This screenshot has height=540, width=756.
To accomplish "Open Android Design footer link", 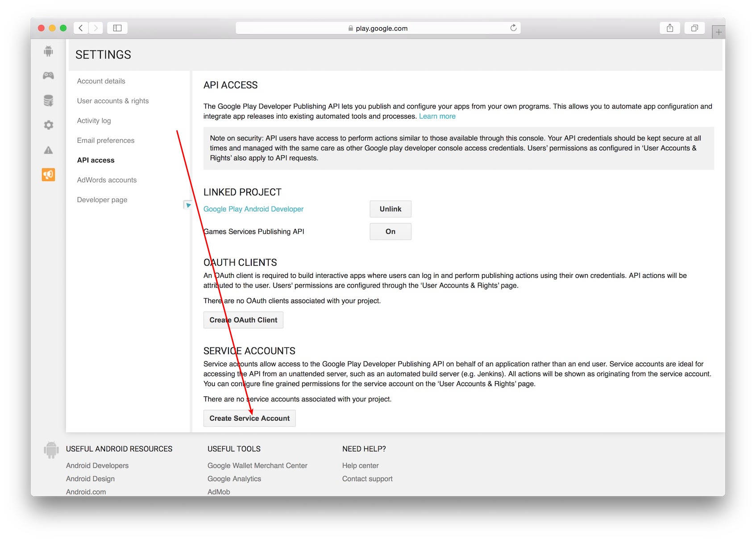I will pos(90,479).
